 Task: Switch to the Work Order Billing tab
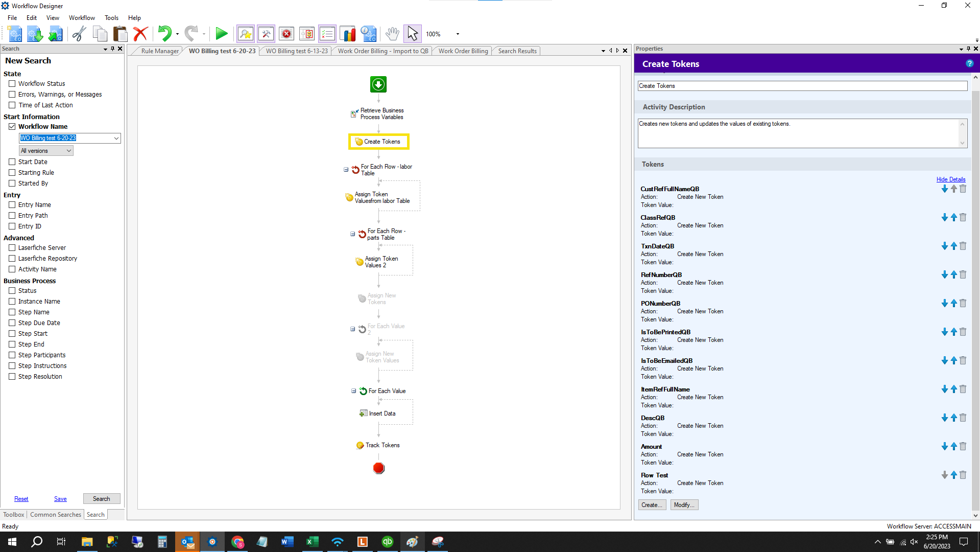tap(463, 51)
